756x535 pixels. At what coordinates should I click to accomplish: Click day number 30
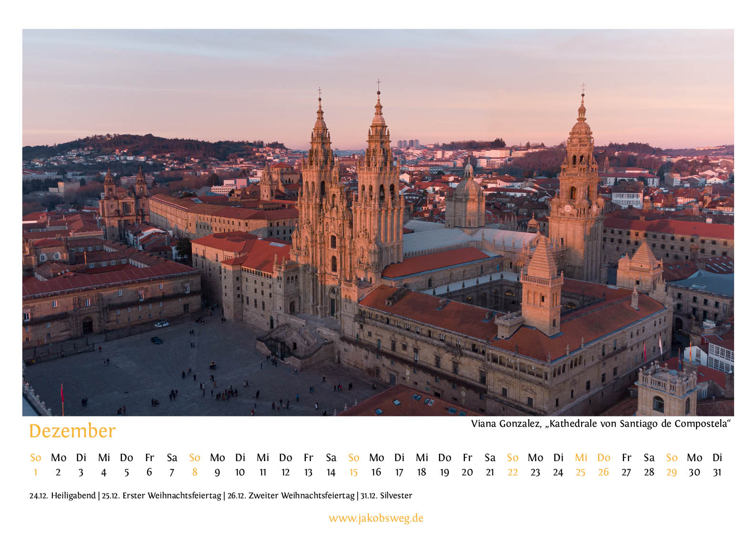tap(695, 472)
